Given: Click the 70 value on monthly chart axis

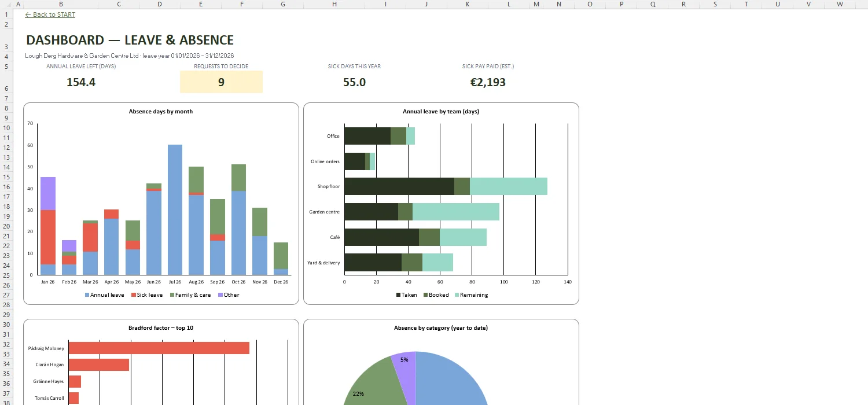Looking at the screenshot, I should [30, 123].
